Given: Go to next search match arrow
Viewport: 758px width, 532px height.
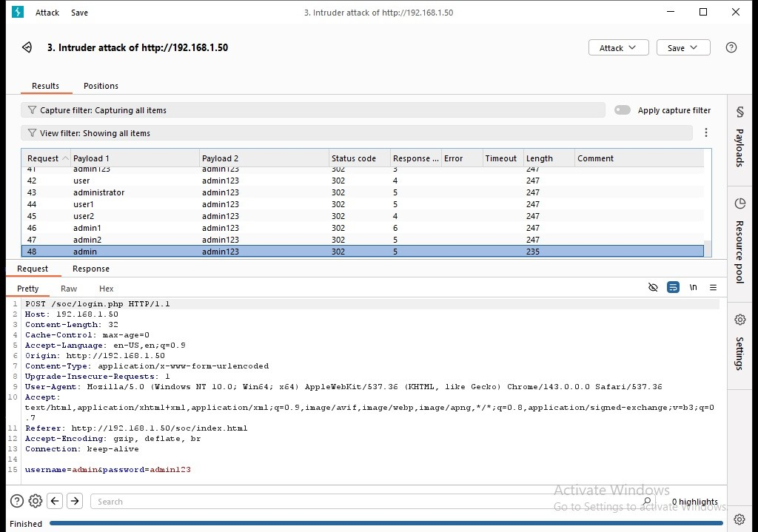Looking at the screenshot, I should (75, 501).
